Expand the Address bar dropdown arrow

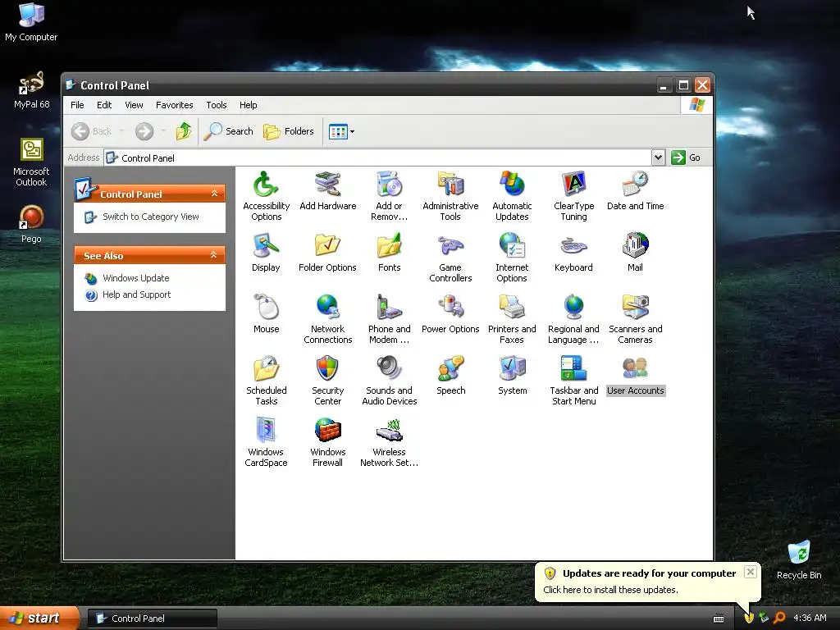658,157
